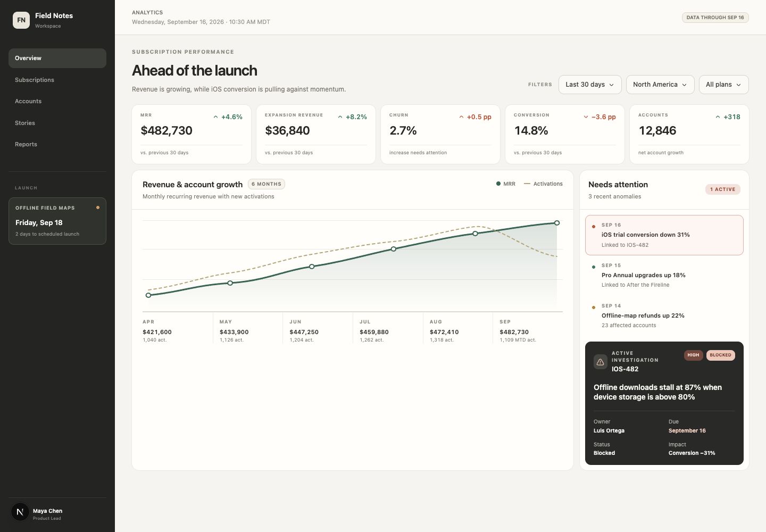Select the April MRR data point on chart

pos(148,295)
